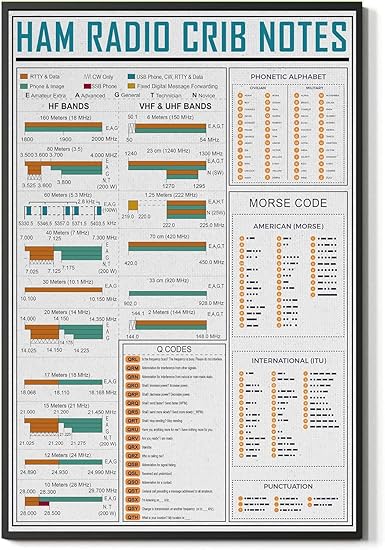Screen dimensions: 385x550
Task: Open the INTERNATIONAL (ITU) morse section
Action: point(289,361)
